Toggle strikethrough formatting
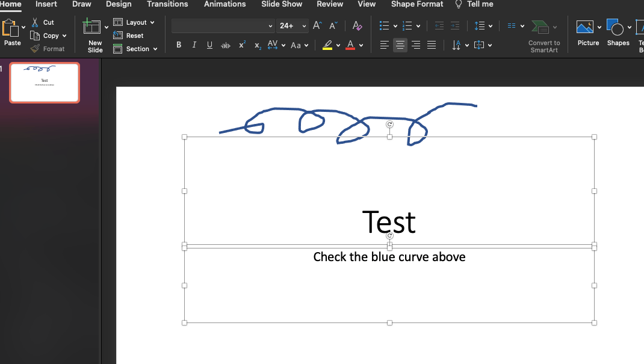644x364 pixels. pos(226,45)
